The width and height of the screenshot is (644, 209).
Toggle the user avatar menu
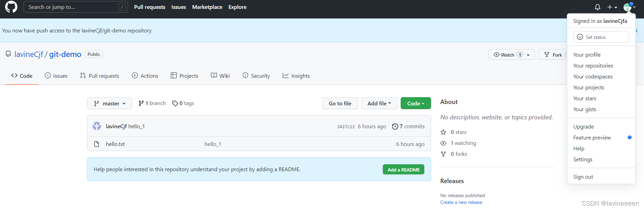coord(629,7)
